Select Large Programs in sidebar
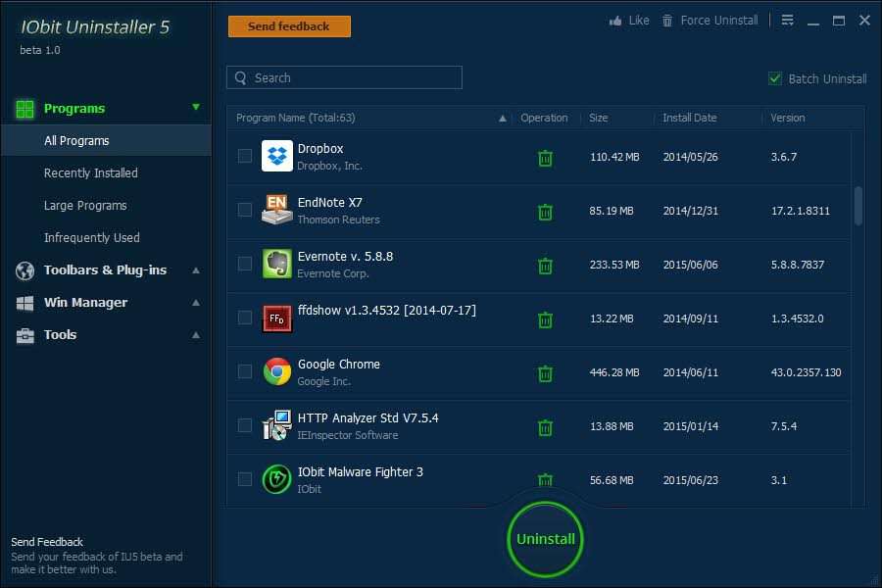This screenshot has height=588, width=882. pyautogui.click(x=85, y=206)
